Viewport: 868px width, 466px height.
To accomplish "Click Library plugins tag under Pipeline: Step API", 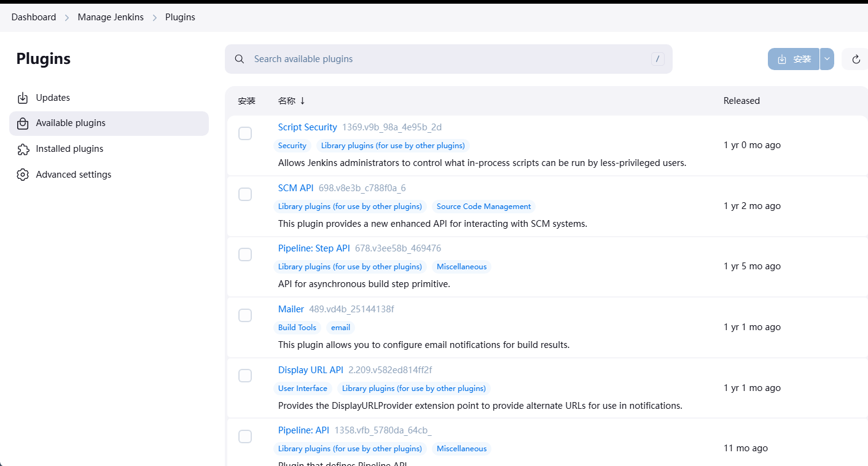I will pos(350,267).
